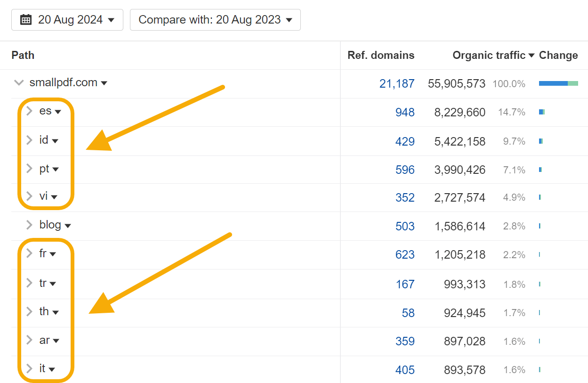Expand the it path row
The height and width of the screenshot is (383, 588).
click(x=29, y=368)
